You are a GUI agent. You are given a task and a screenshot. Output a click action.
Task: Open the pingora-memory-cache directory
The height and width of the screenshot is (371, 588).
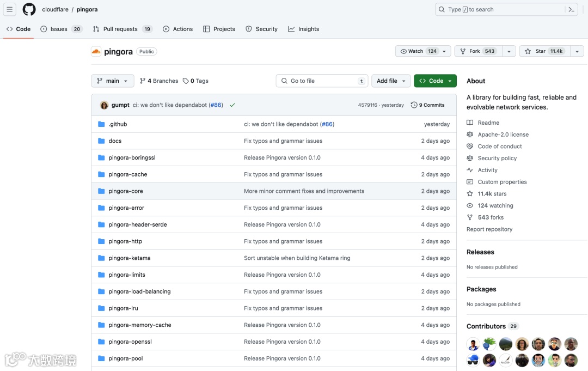tap(140, 325)
